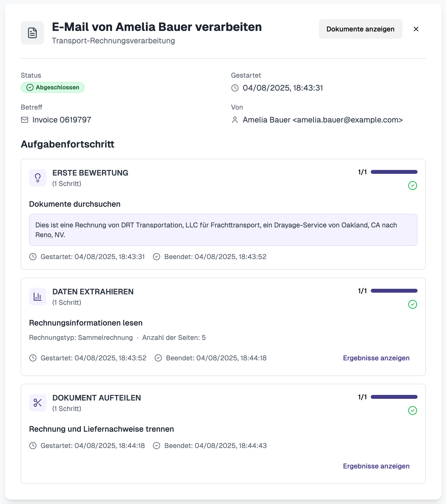Click the person icon next to Amelia Bauer
The width and height of the screenshot is (446, 504).
pyautogui.click(x=235, y=120)
